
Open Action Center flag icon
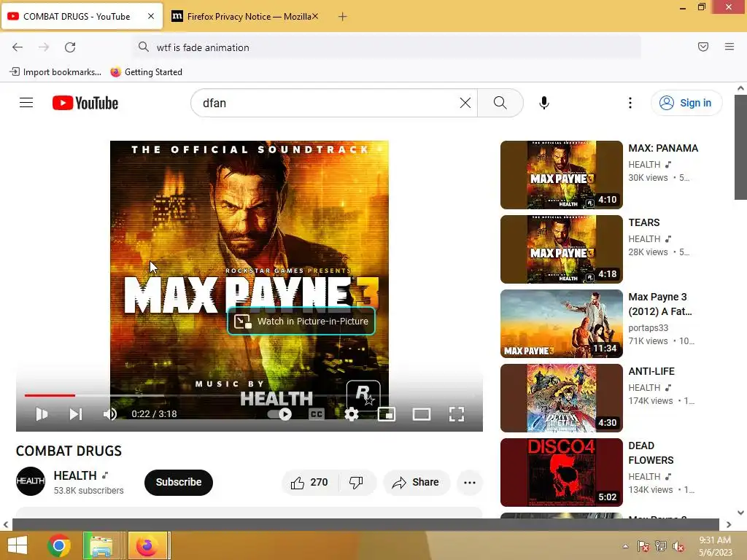pos(643,546)
